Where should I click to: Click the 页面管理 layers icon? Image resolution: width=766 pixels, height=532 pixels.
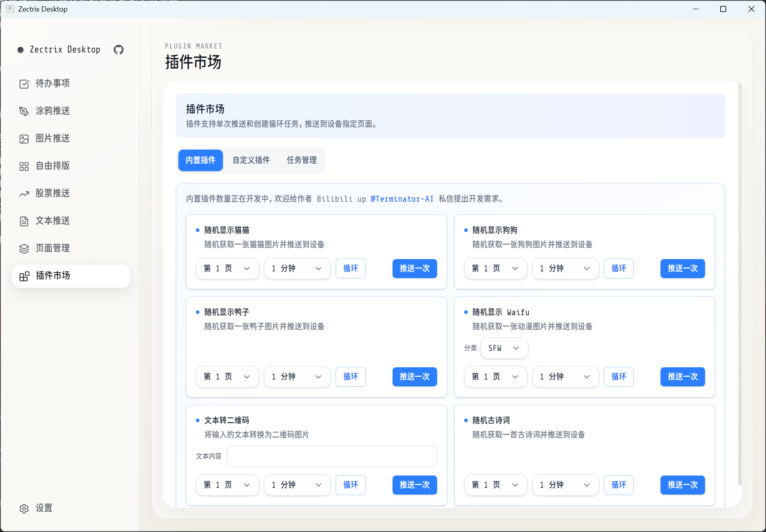click(24, 248)
